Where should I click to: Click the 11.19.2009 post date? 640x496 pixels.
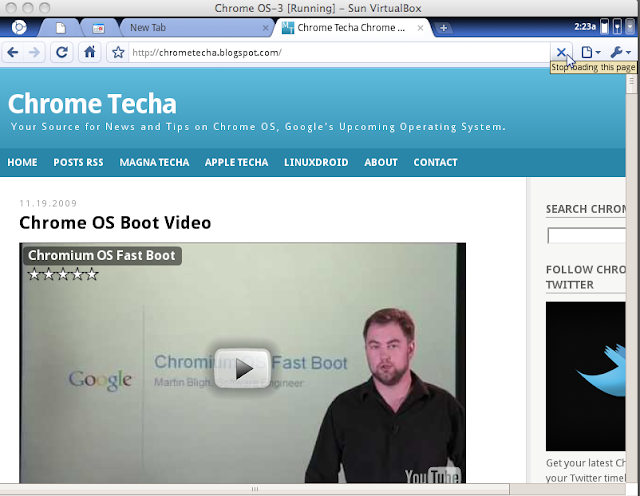pyautogui.click(x=48, y=203)
